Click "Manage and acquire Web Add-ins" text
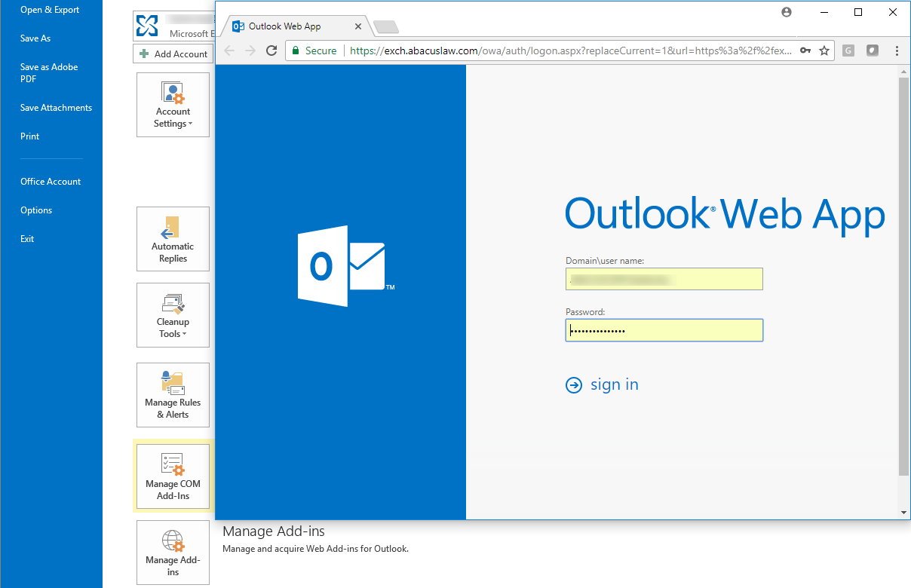 [315, 549]
